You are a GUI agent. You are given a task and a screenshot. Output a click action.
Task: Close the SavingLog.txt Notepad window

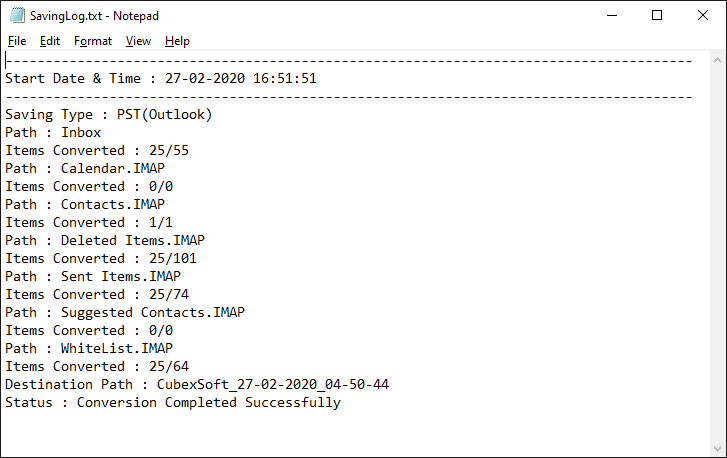point(703,16)
